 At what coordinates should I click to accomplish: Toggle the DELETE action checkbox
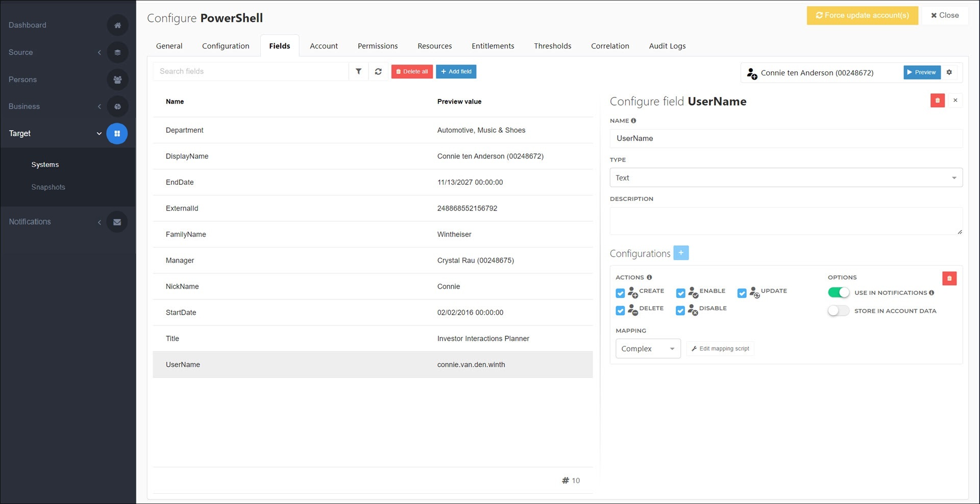click(620, 311)
